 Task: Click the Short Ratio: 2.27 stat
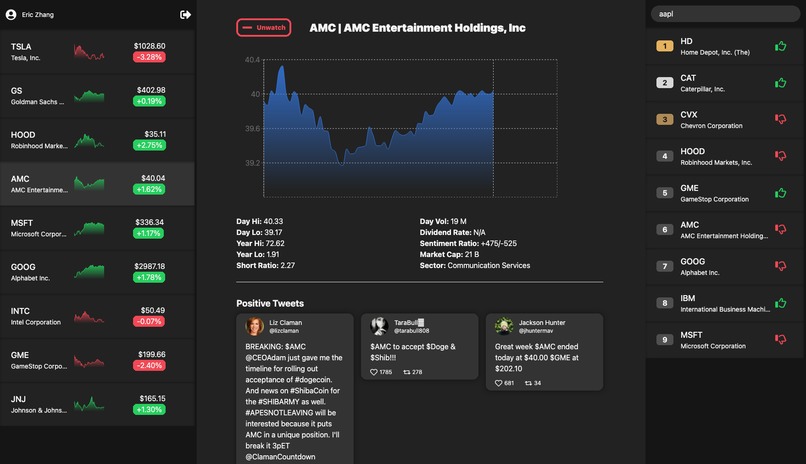266,266
